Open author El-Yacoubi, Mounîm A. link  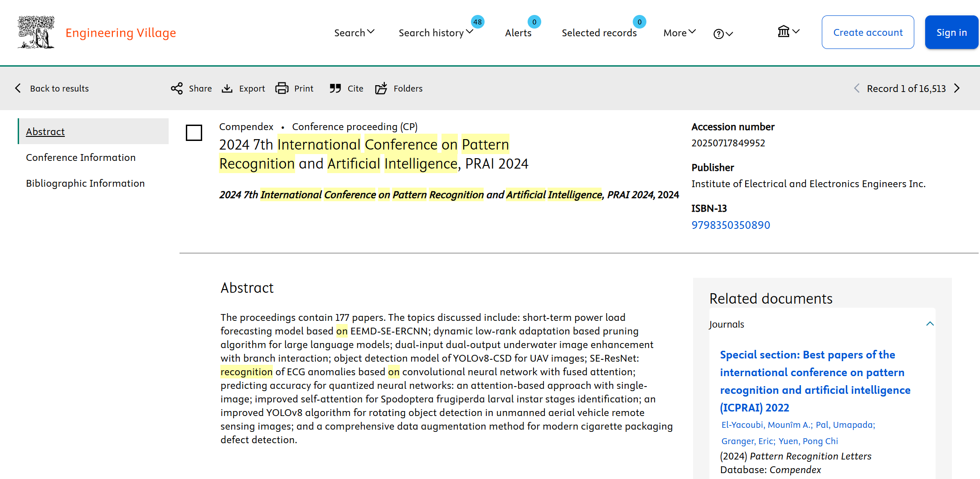[x=767, y=425]
